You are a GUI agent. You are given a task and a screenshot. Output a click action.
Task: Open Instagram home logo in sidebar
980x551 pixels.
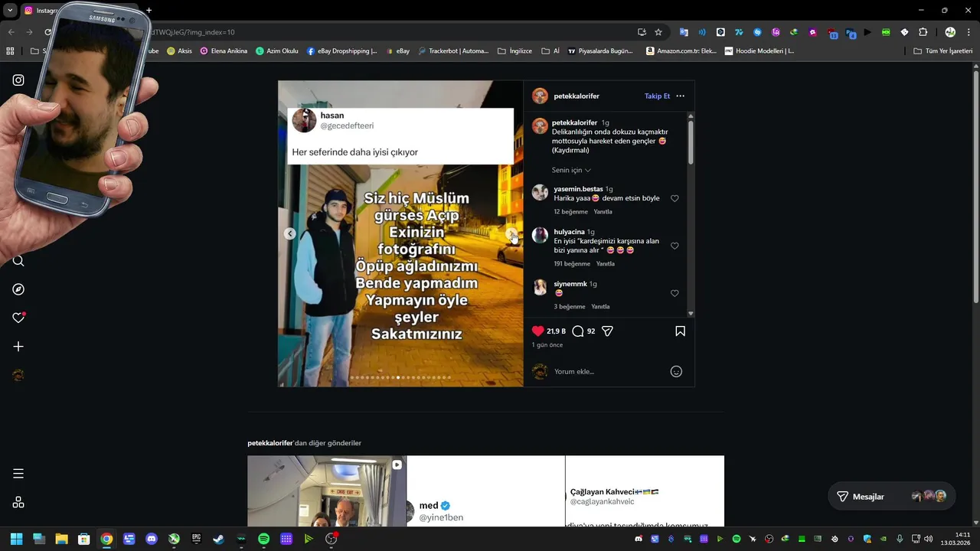pos(18,80)
